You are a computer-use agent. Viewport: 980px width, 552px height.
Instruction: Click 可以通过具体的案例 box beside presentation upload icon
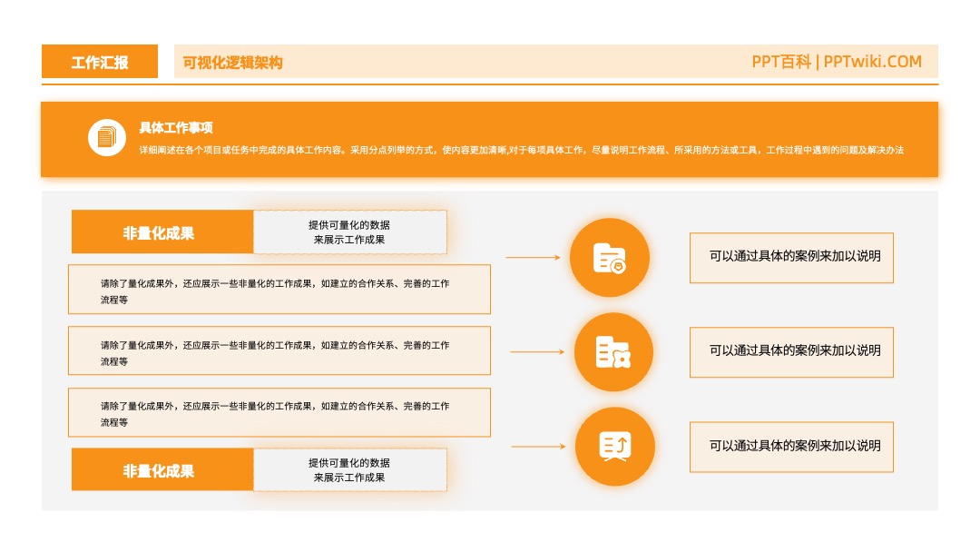tap(791, 447)
